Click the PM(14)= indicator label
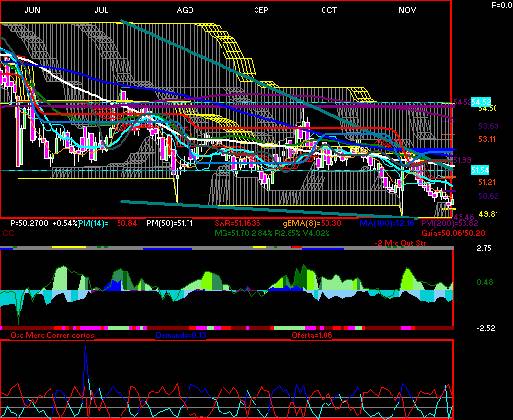513x420 pixels. [x=94, y=223]
